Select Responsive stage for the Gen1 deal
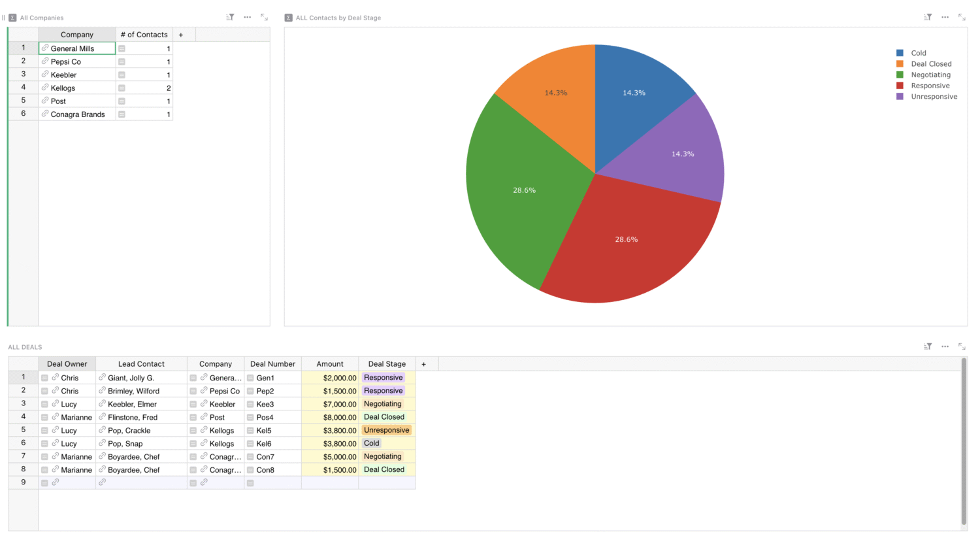The height and width of the screenshot is (538, 980). click(x=387, y=378)
